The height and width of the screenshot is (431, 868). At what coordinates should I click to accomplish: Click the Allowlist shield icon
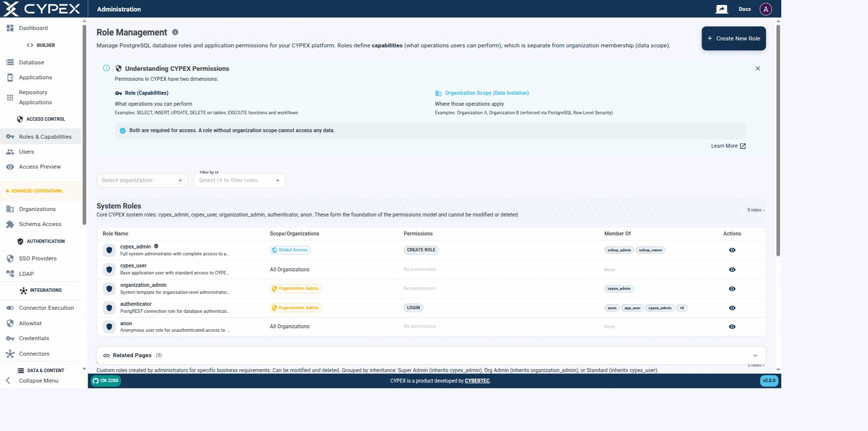click(x=10, y=323)
